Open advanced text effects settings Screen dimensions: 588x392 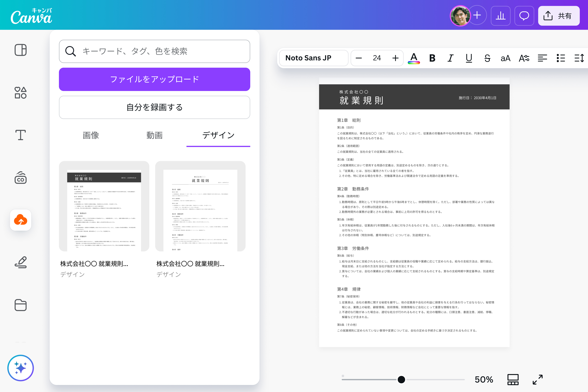[524, 58]
